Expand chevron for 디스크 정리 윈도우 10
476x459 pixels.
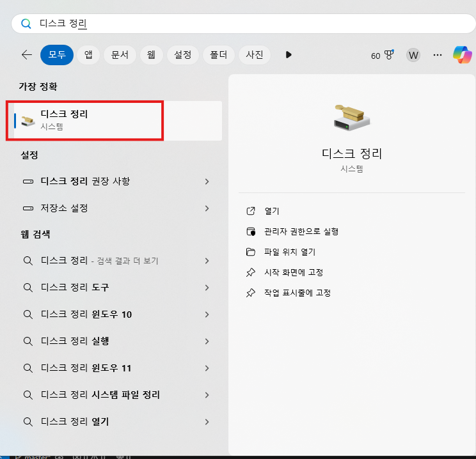click(207, 315)
